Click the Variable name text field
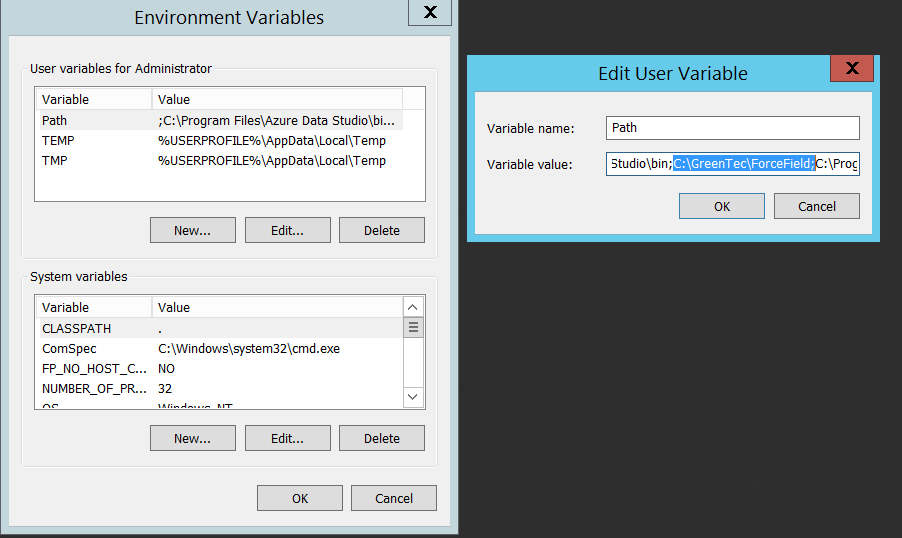The width and height of the screenshot is (902, 538). click(732, 128)
